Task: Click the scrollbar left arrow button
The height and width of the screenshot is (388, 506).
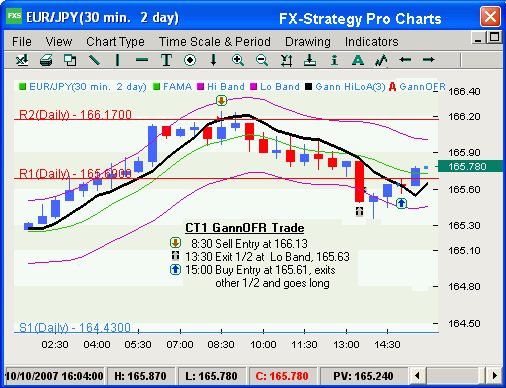Action: [417, 376]
